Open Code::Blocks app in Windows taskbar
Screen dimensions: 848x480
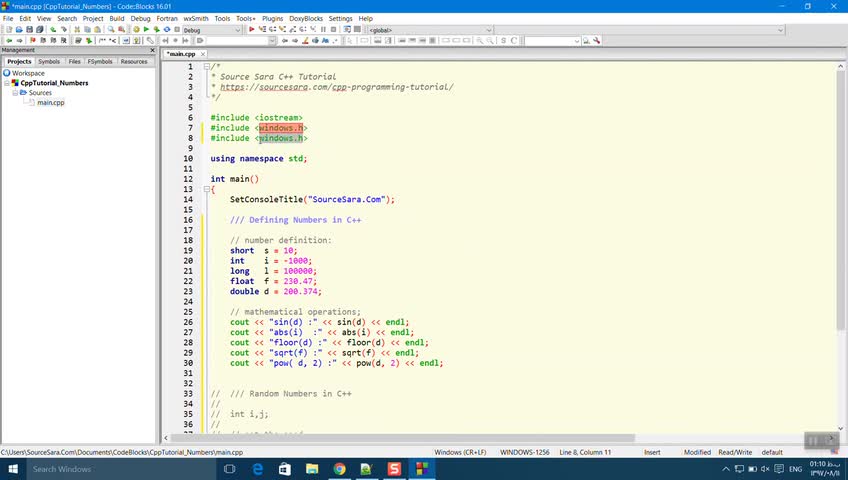click(422, 468)
